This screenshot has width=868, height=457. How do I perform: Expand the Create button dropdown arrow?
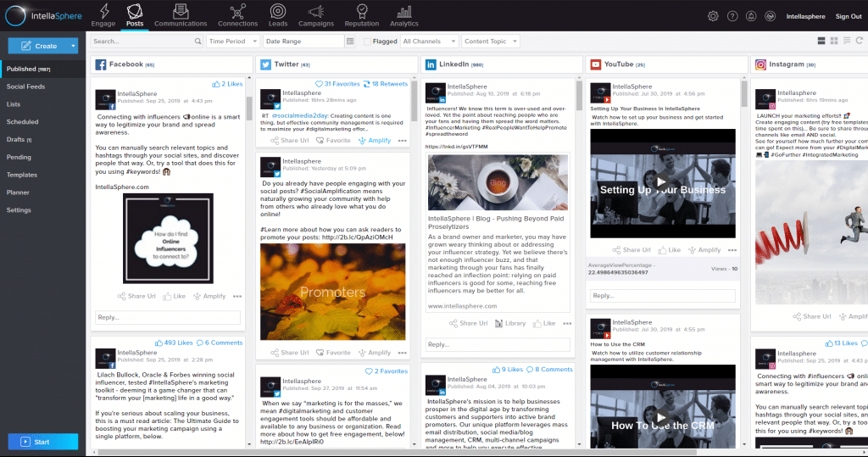[x=73, y=46]
